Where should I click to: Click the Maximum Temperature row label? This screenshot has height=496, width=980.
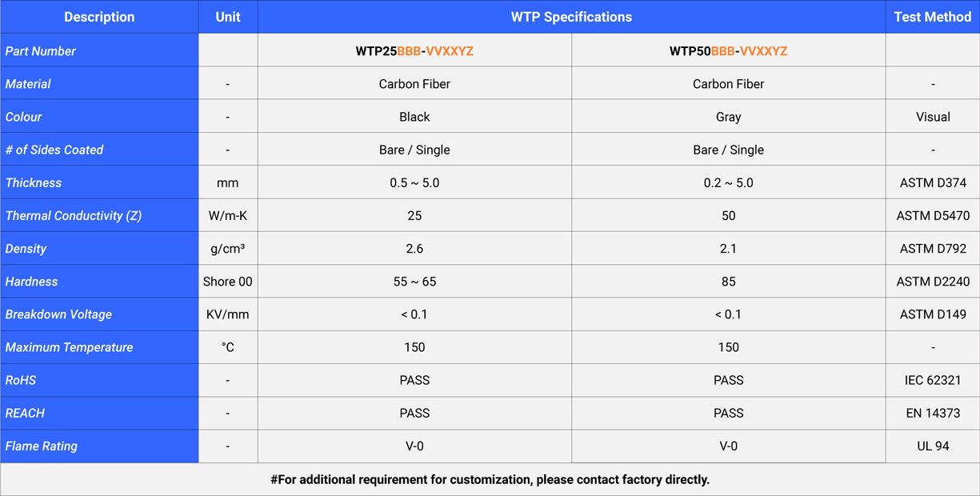[x=69, y=348]
